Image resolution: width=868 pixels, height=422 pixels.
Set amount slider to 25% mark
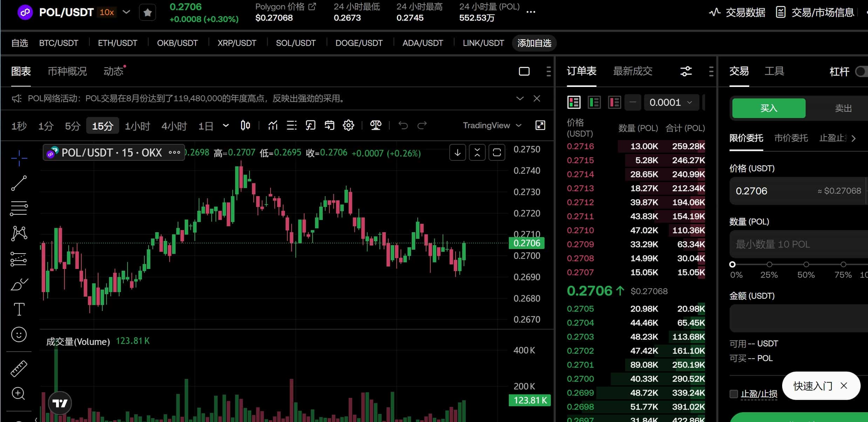(769, 264)
